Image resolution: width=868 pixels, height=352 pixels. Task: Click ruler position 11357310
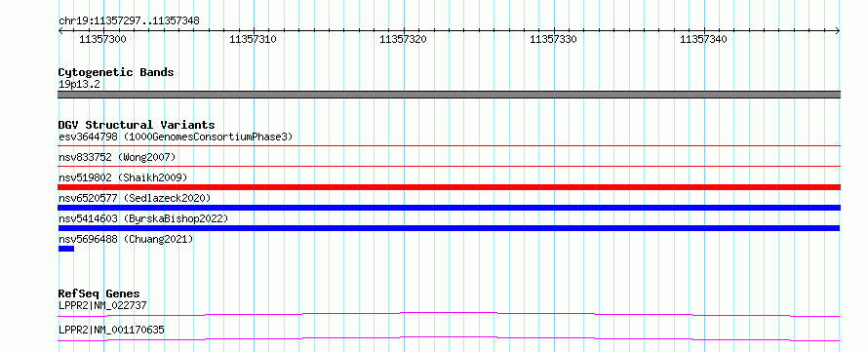tap(253, 39)
